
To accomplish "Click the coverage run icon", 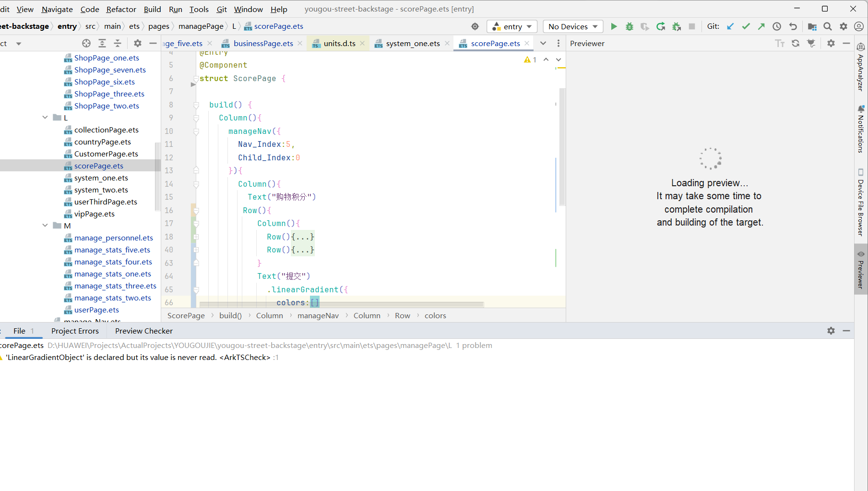I will click(645, 26).
